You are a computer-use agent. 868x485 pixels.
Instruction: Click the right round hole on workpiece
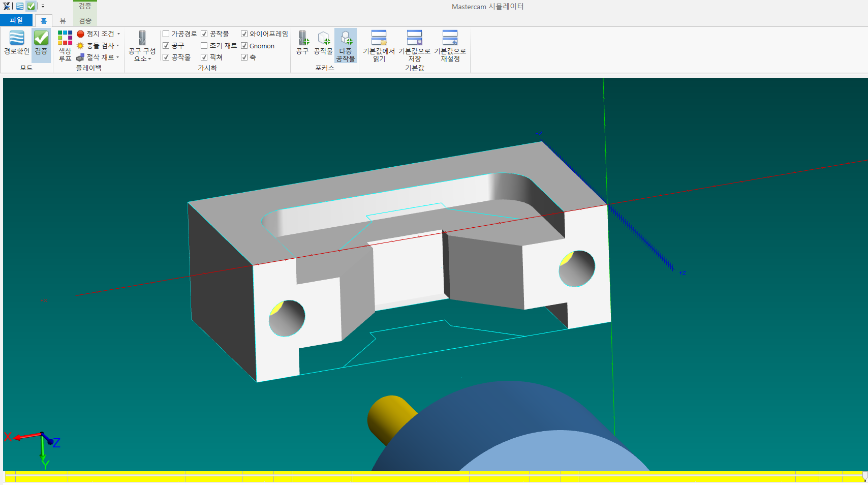click(x=577, y=268)
